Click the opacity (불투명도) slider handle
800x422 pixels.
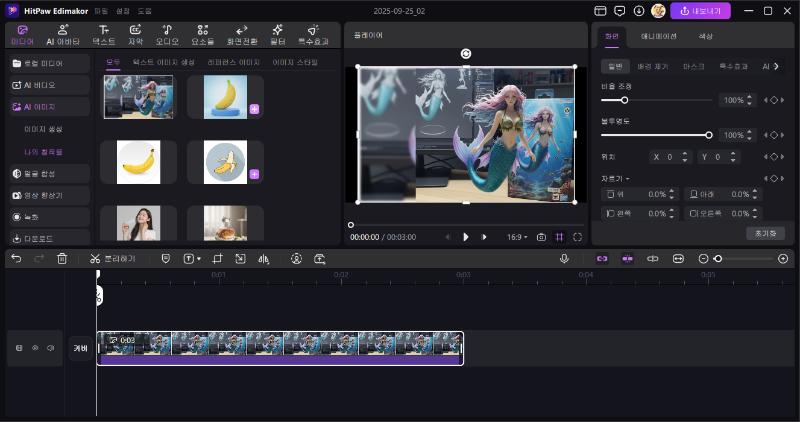[709, 135]
